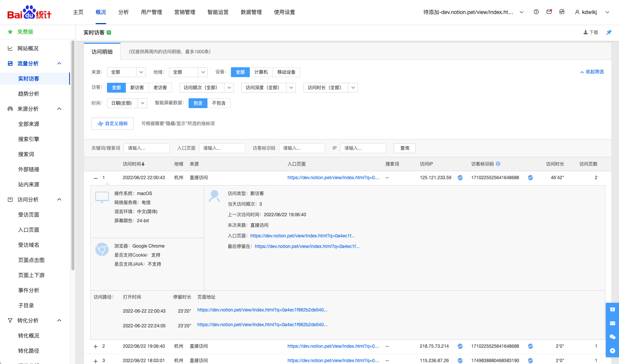Select 包含 for smart-blocked data
This screenshot has width=619, height=364.
(x=198, y=103)
